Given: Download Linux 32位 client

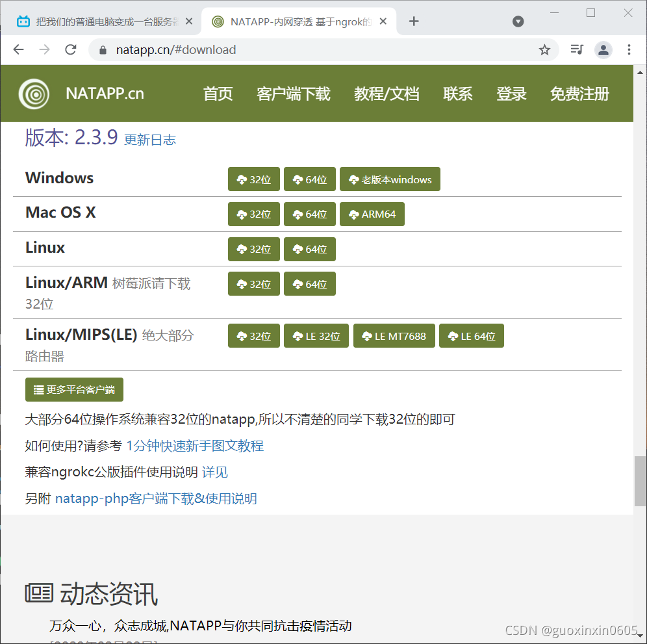Looking at the screenshot, I should 254,250.
